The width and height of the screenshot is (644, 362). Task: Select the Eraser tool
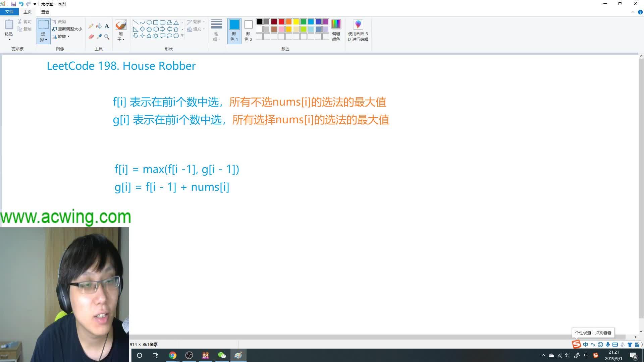[91, 37]
